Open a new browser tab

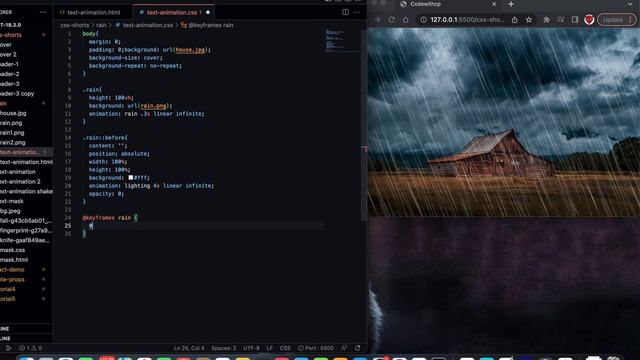(x=511, y=4)
